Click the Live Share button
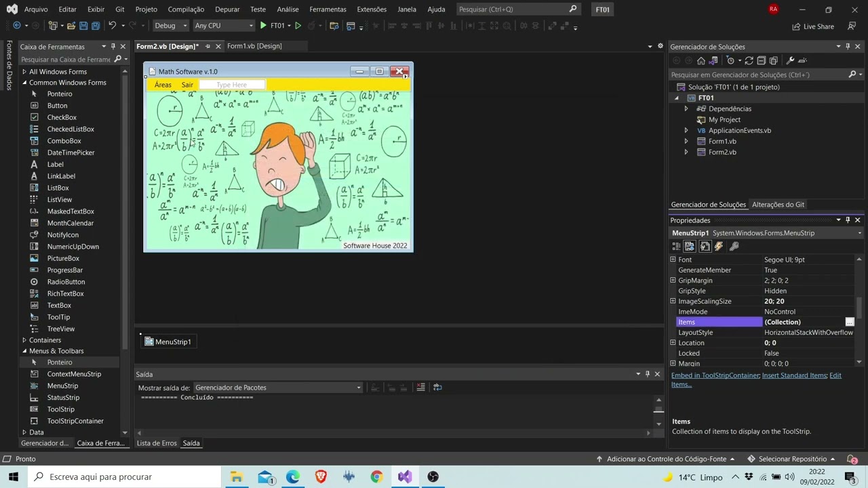868x488 pixels. [813, 26]
